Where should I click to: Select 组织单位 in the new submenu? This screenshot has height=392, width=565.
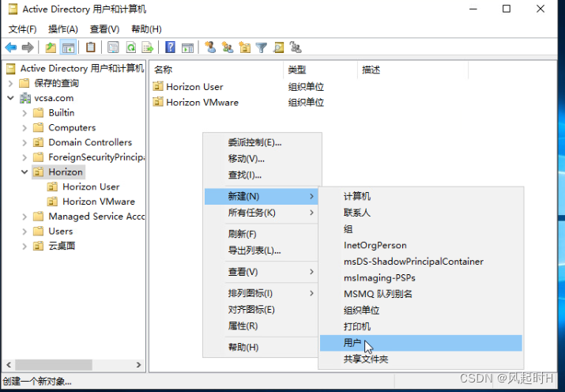(x=421, y=311)
